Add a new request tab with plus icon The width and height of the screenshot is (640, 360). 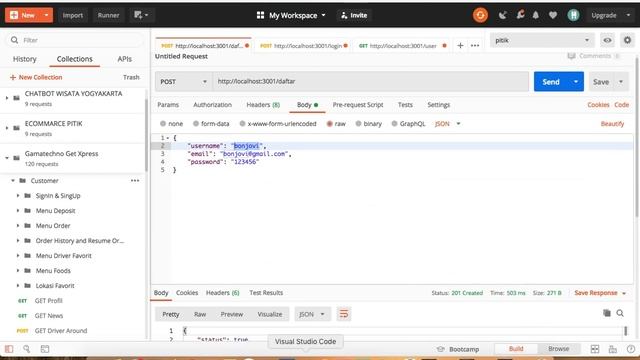pos(460,45)
